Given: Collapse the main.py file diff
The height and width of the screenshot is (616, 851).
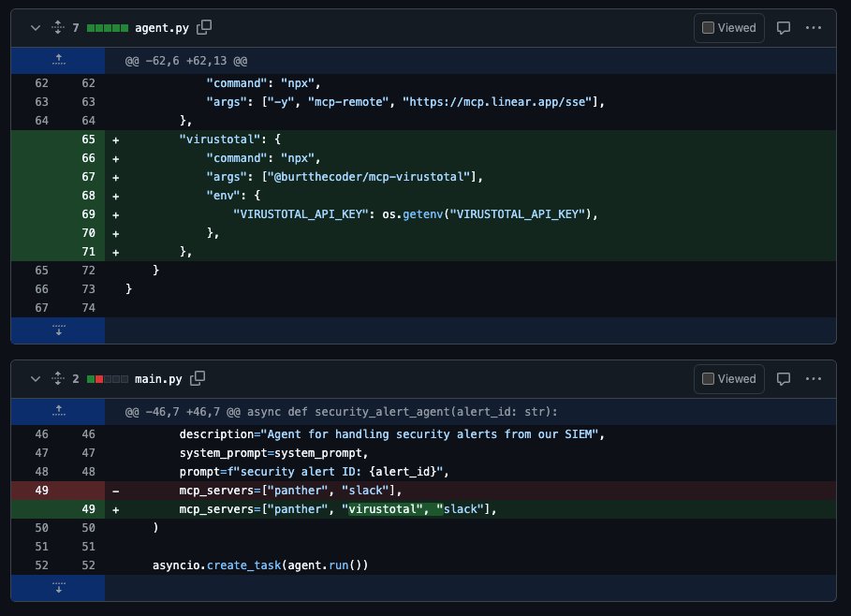Looking at the screenshot, I should (36, 379).
